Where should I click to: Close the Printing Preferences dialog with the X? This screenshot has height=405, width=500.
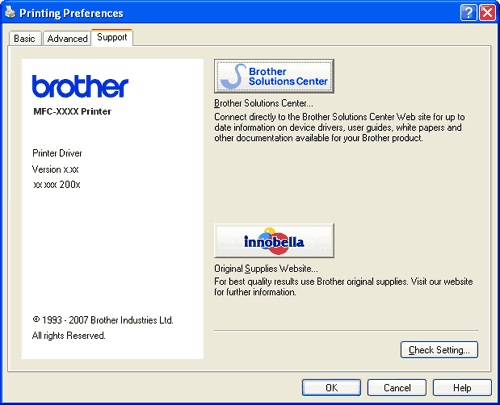[487, 13]
